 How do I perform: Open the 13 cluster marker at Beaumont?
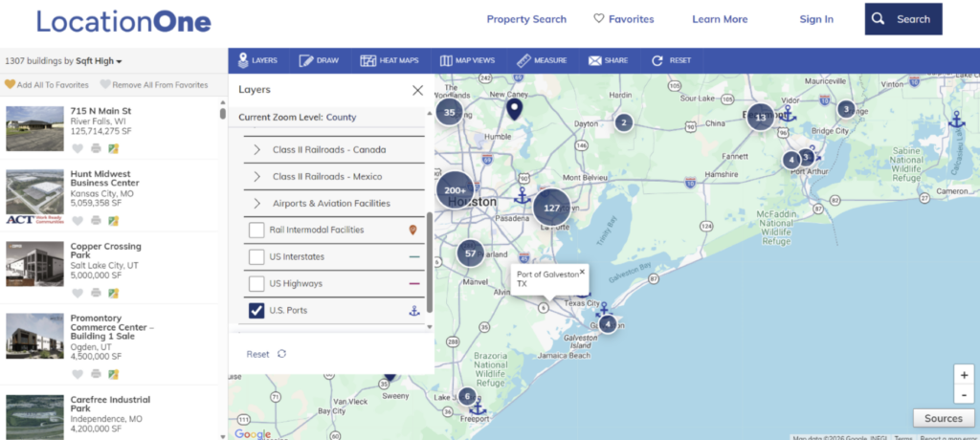[760, 117]
